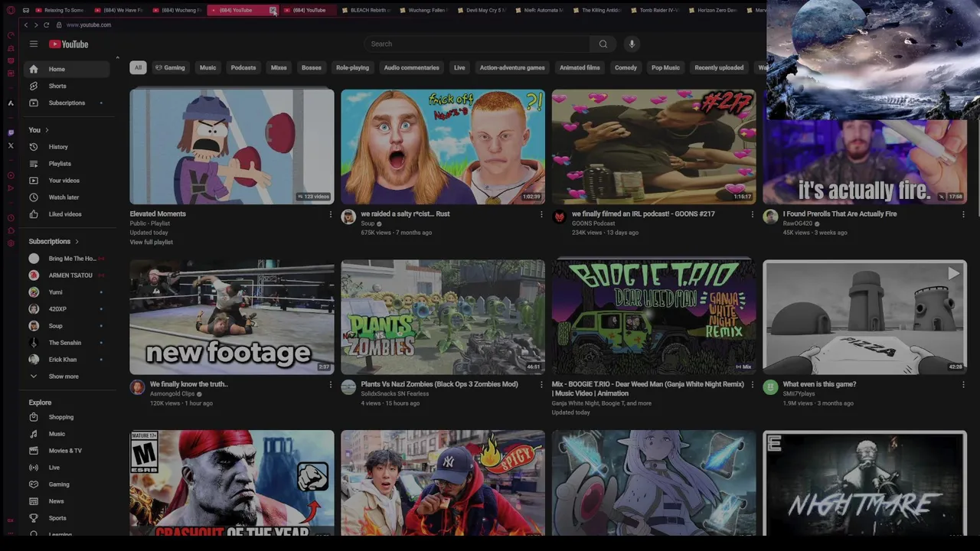Select the Action-adventure games chip
Screen dimensions: 980x551
pyautogui.click(x=512, y=67)
